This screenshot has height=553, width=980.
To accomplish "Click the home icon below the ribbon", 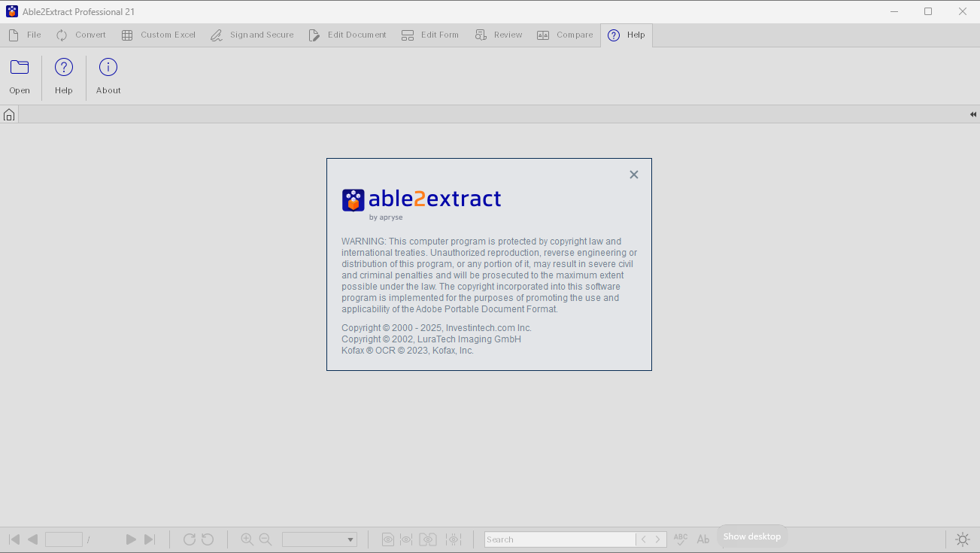I will point(9,115).
